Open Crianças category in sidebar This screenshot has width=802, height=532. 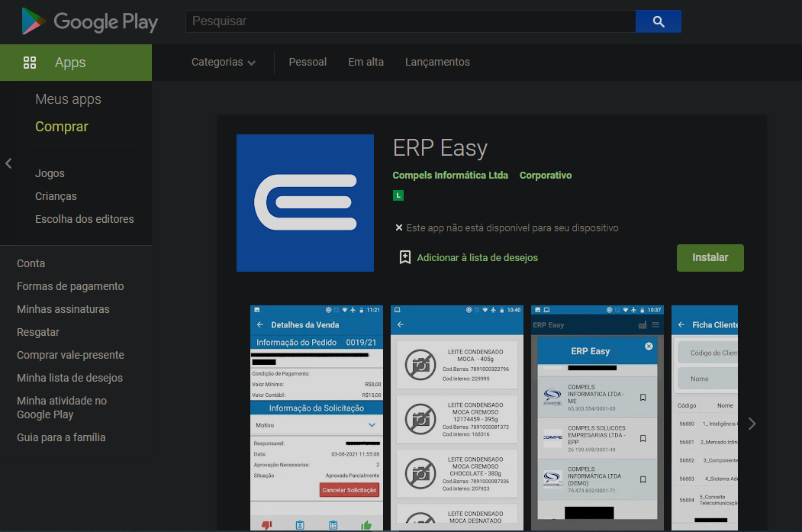click(x=56, y=196)
